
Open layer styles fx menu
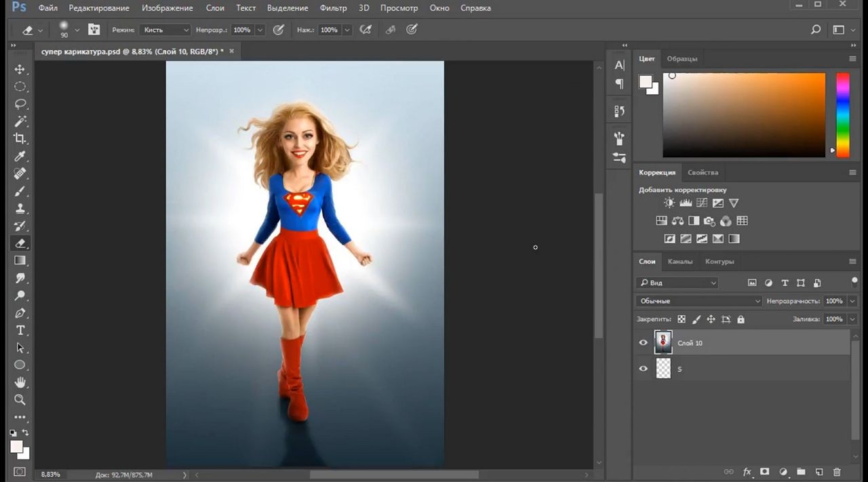[x=747, y=472]
